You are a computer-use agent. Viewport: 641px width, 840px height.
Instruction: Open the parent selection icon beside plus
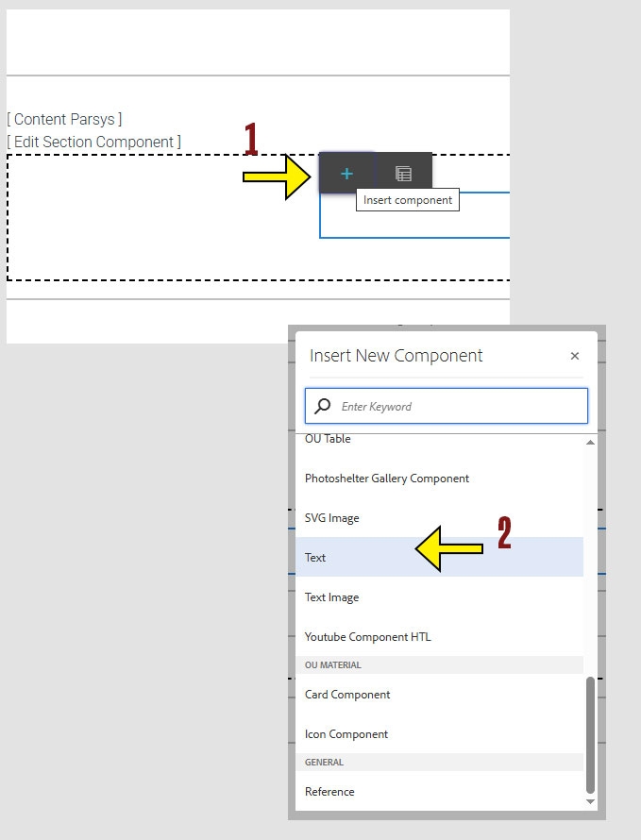(403, 173)
